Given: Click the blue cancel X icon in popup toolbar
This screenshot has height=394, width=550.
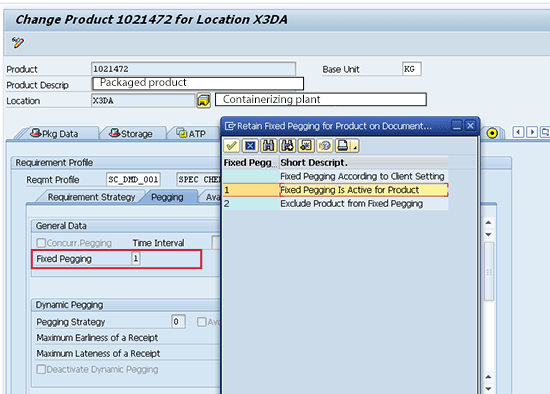Looking at the screenshot, I should (250, 146).
